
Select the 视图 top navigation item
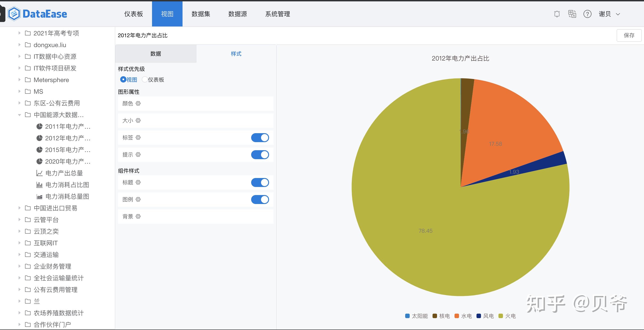(167, 14)
